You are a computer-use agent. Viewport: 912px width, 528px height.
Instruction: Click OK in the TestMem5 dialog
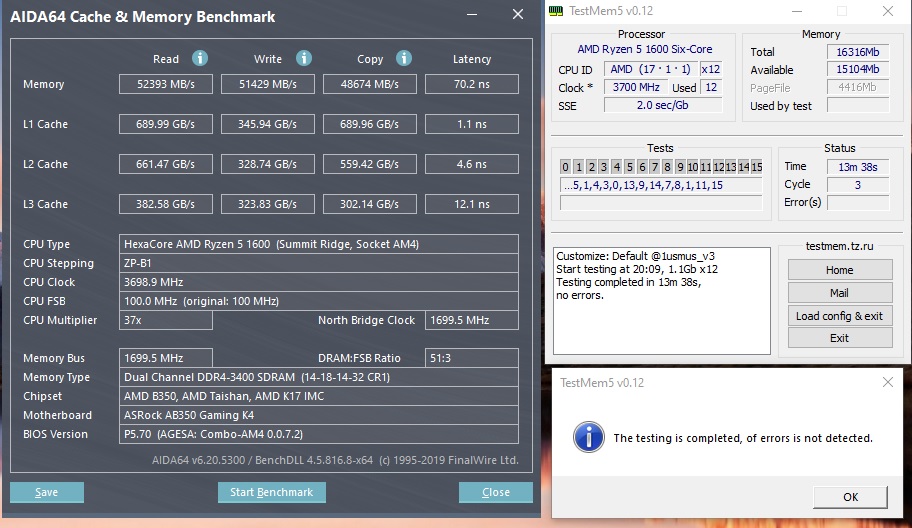pos(850,497)
